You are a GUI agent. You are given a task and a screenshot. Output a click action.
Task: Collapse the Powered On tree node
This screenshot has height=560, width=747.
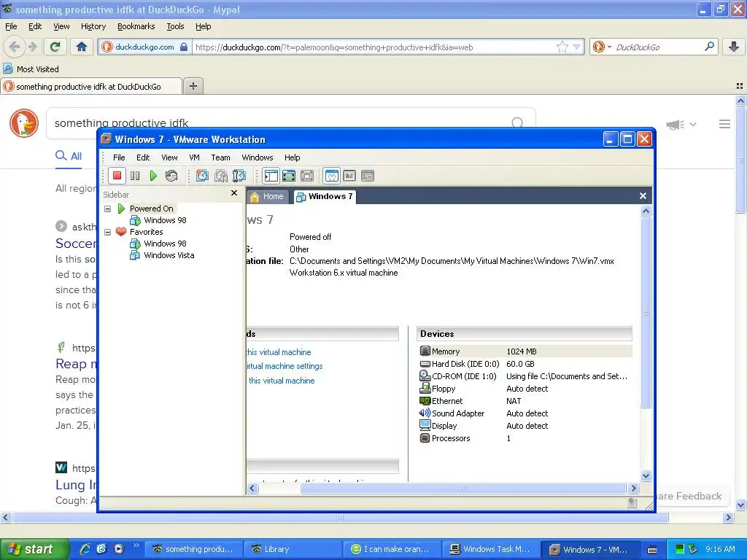click(108, 209)
